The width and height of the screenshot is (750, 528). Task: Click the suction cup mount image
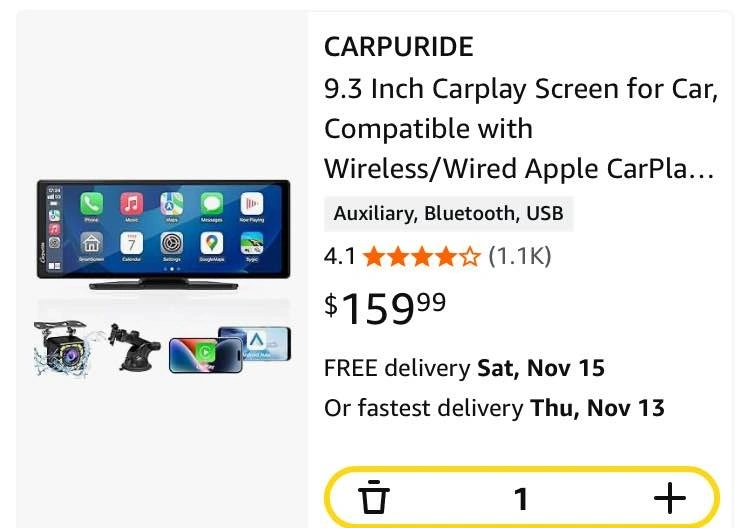135,348
